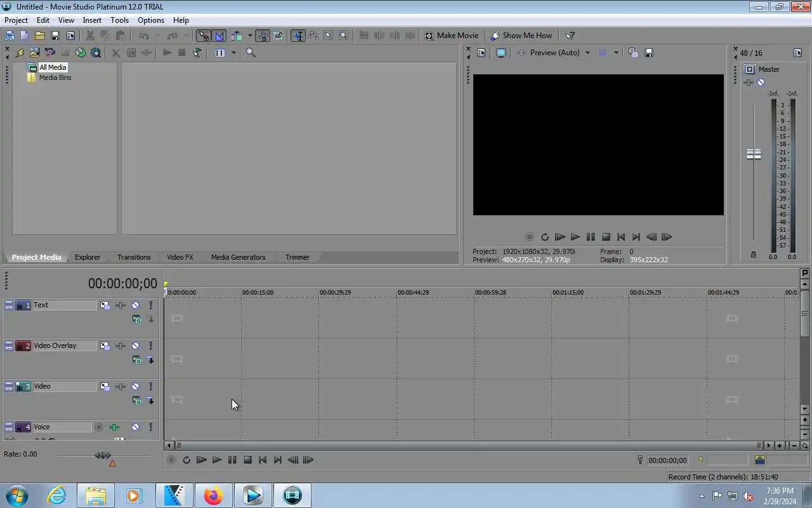812x508 pixels.
Task: Select the Normal Edit tool
Action: coord(298,36)
